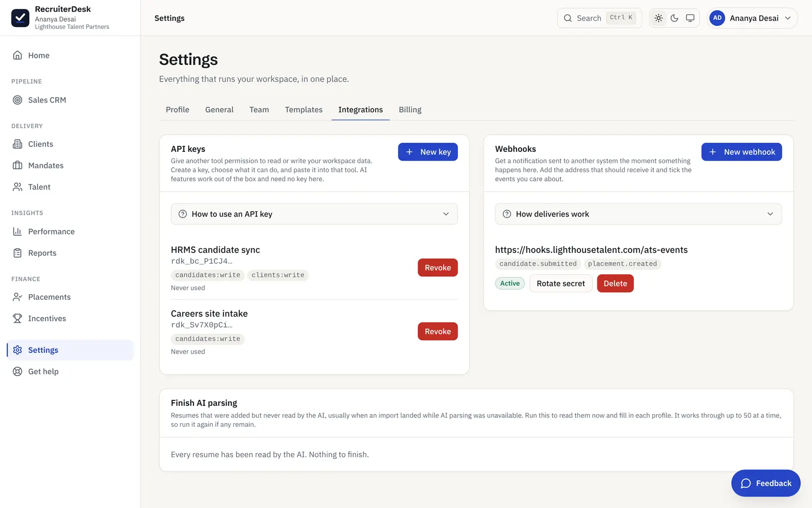Click the placement.created event tag
This screenshot has height=508, width=812.
pos(622,264)
